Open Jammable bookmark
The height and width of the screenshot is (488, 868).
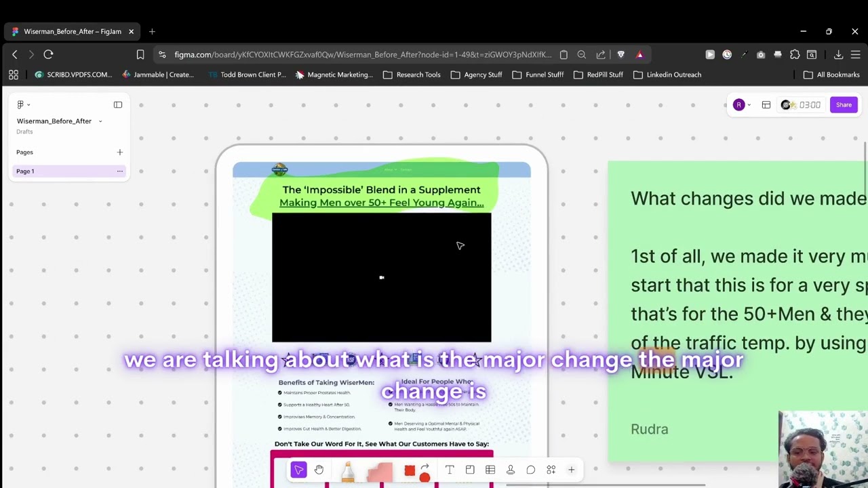158,75
